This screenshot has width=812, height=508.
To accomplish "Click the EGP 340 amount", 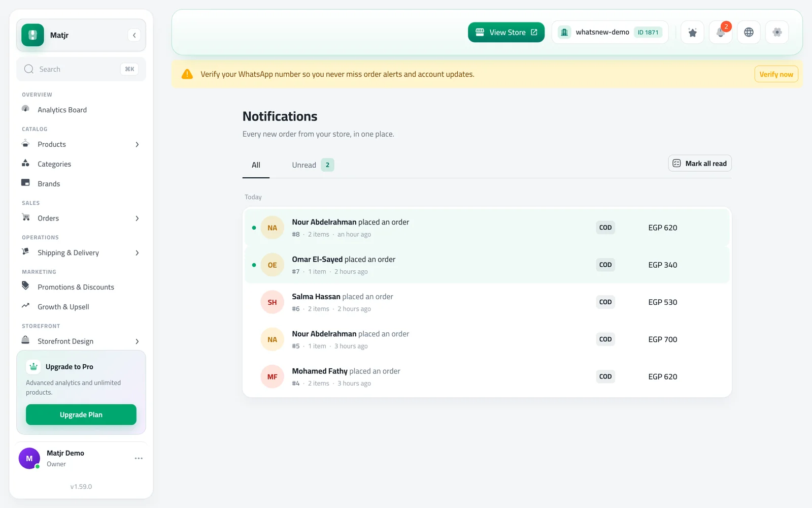I will tap(663, 265).
